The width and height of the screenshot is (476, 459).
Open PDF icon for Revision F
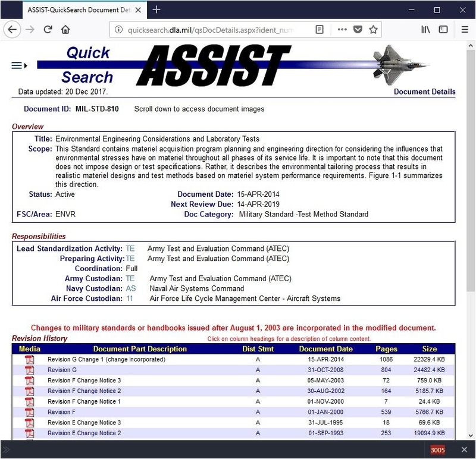click(x=29, y=412)
